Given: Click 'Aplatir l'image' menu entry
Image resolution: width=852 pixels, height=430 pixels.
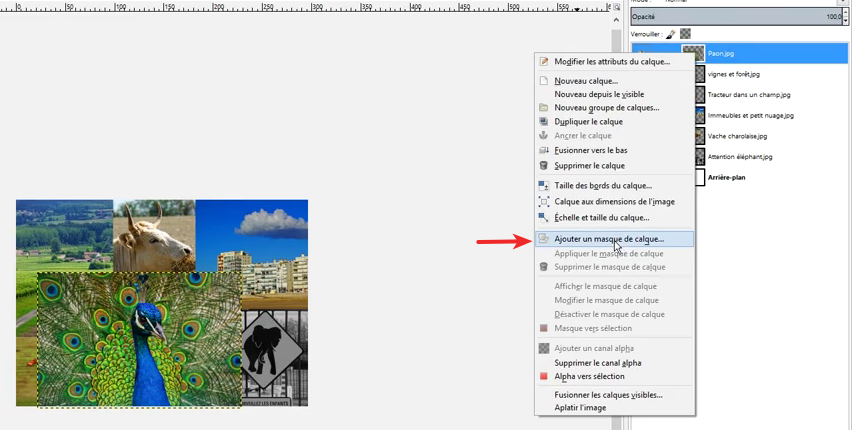Looking at the screenshot, I should point(580,408).
